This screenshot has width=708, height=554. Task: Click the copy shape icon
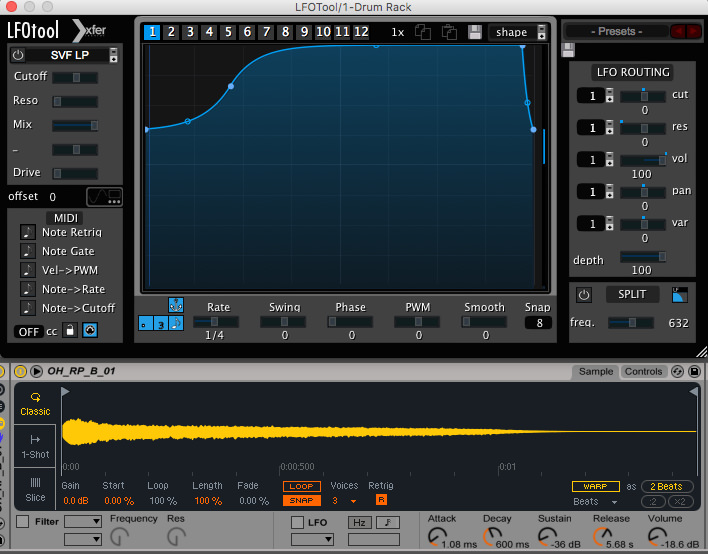point(423,32)
